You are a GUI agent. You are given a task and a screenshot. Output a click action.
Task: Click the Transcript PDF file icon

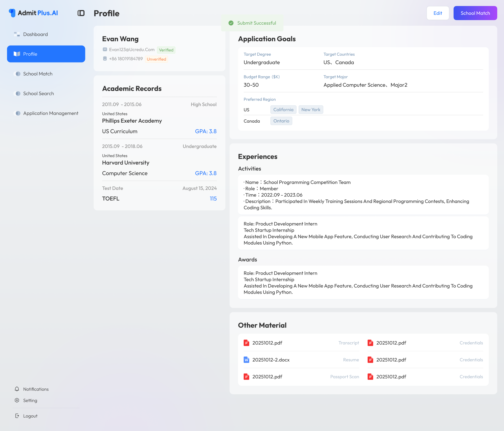(246, 343)
